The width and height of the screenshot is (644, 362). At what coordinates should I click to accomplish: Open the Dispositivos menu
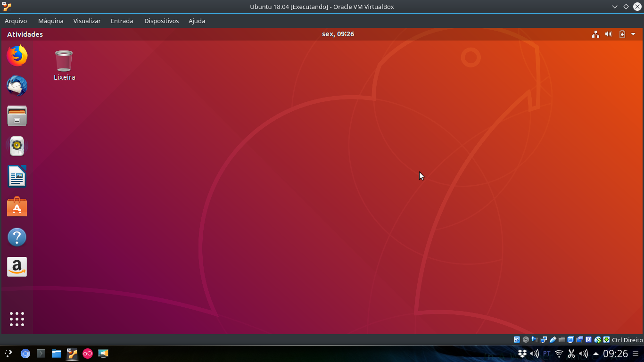[161, 21]
